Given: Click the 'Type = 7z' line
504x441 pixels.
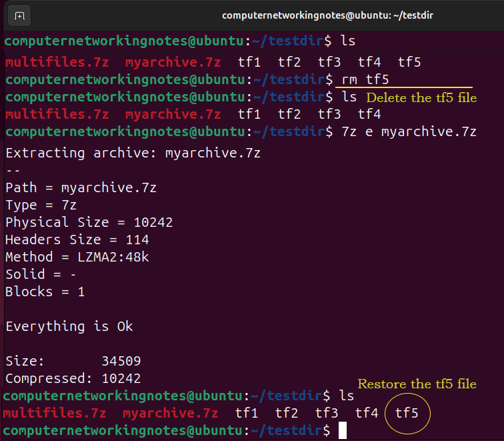Looking at the screenshot, I should click(41, 205).
